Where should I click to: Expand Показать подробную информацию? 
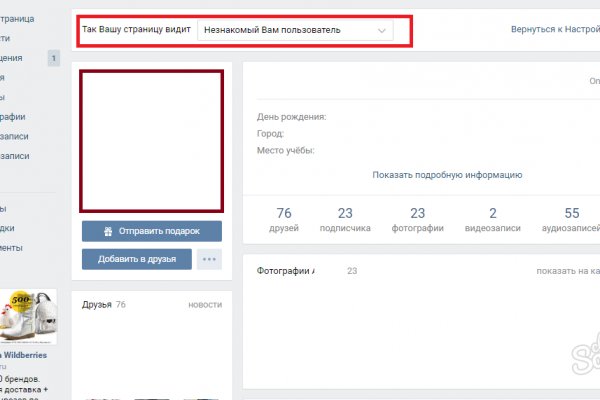446,175
